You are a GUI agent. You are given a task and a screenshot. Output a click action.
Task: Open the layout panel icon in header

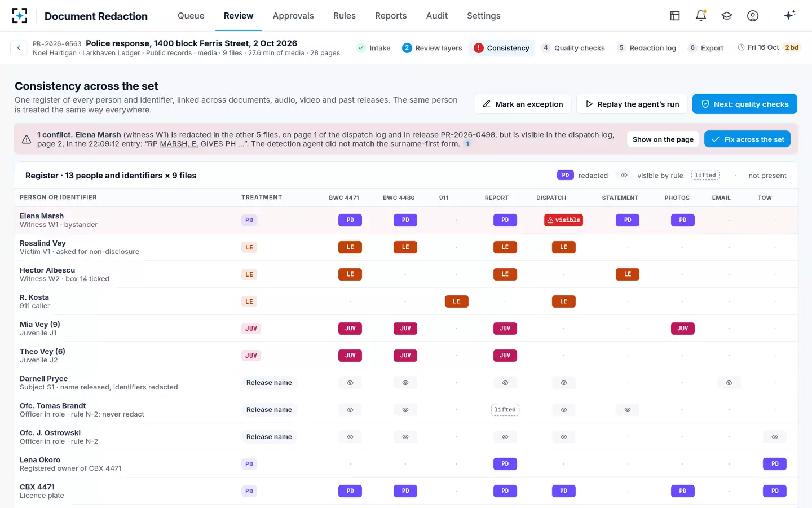(x=675, y=16)
